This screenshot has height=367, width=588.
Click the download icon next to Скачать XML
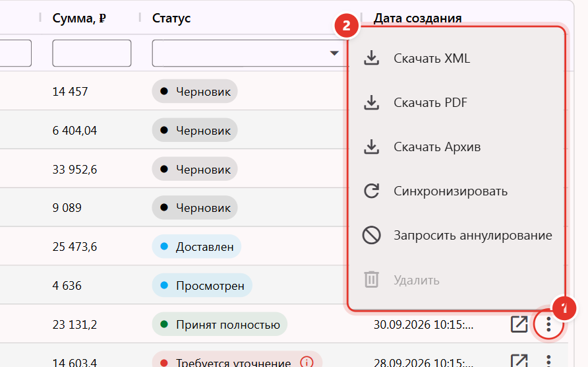point(371,58)
